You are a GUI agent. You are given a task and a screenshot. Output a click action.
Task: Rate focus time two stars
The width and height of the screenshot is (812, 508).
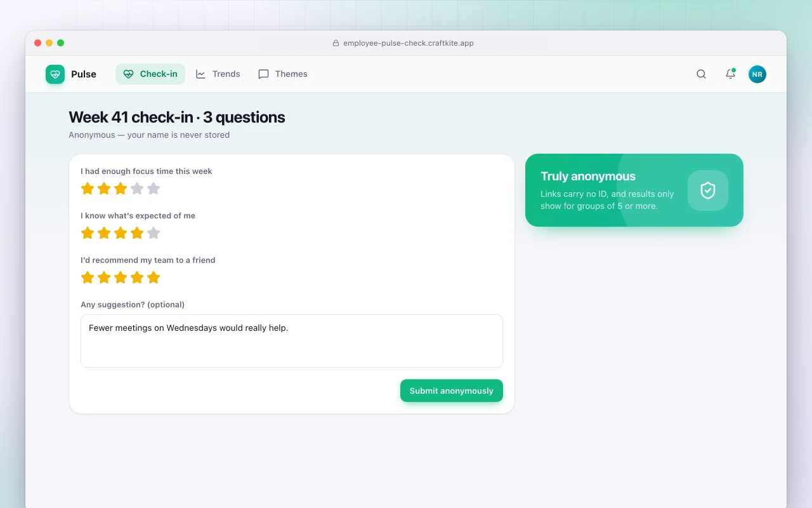pos(104,189)
